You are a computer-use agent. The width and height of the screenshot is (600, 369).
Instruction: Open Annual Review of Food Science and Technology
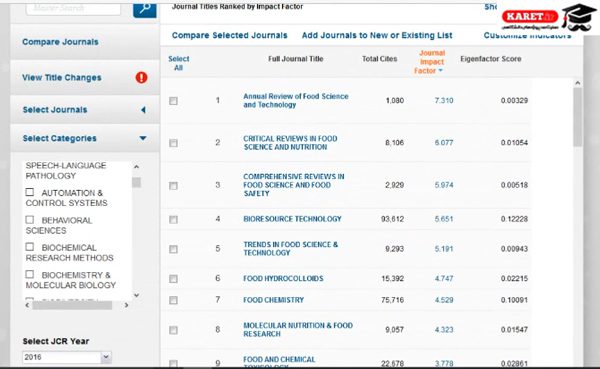click(x=296, y=100)
